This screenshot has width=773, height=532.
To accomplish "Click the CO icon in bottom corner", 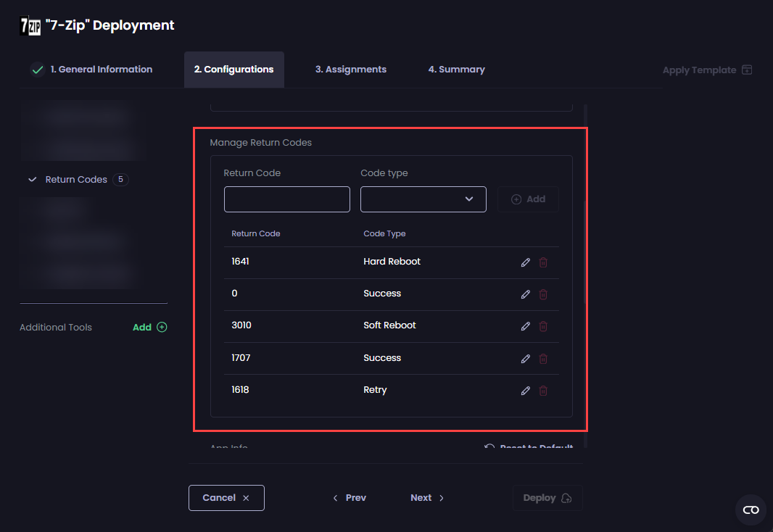I will coord(751,510).
